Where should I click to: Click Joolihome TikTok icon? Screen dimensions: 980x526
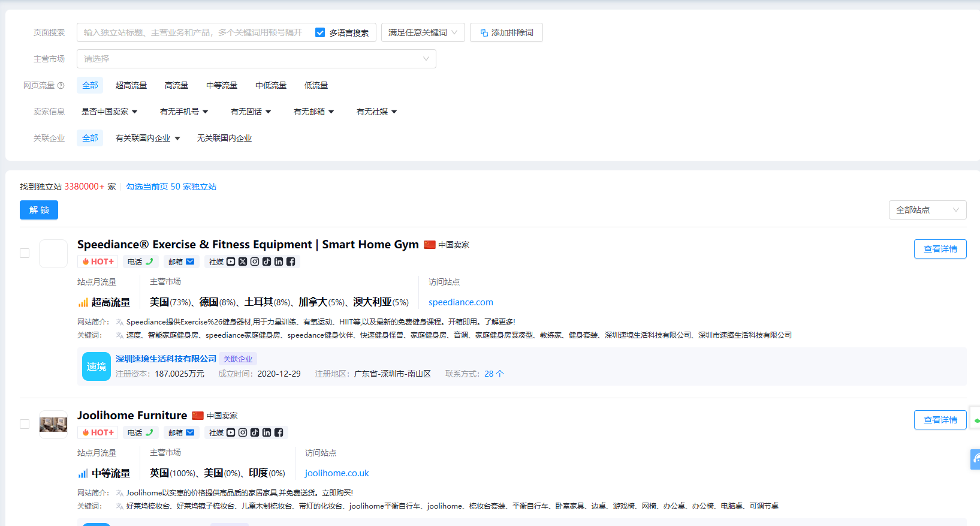click(255, 432)
